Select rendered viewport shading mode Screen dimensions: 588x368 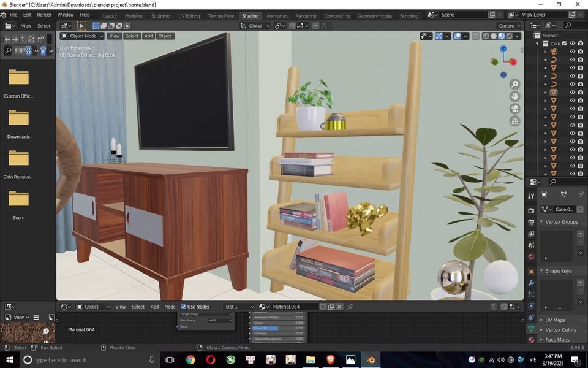[509, 36]
